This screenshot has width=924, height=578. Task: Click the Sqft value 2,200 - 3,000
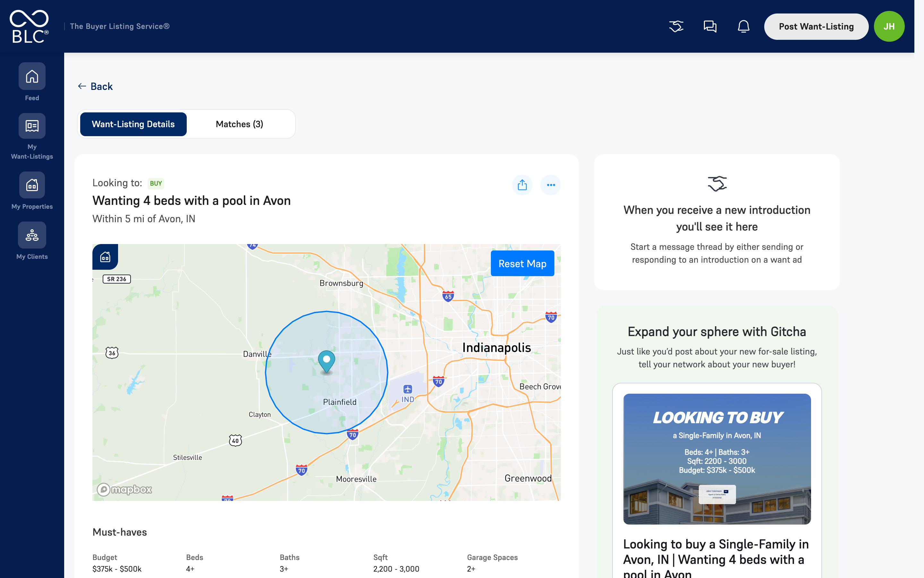point(396,569)
